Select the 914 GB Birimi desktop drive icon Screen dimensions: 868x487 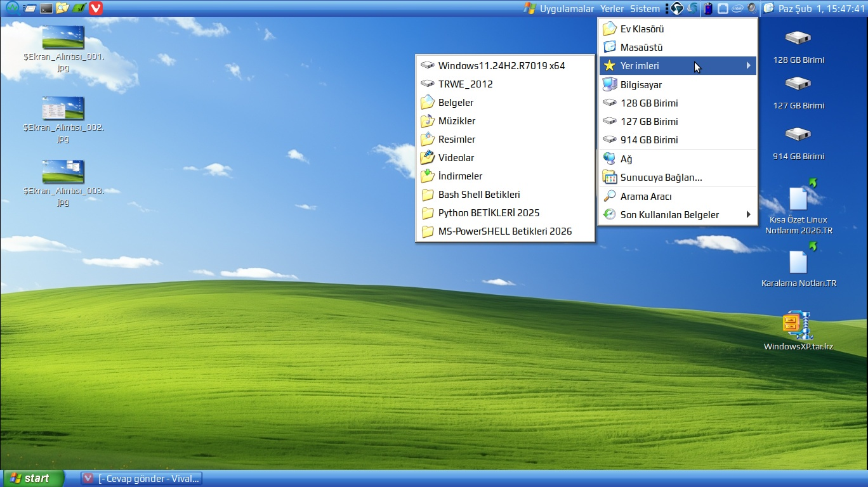tap(798, 134)
